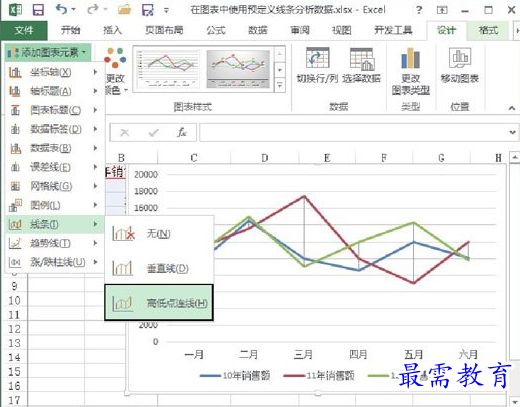Open Chart Title (图表标题) submenu

pyautogui.click(x=54, y=110)
